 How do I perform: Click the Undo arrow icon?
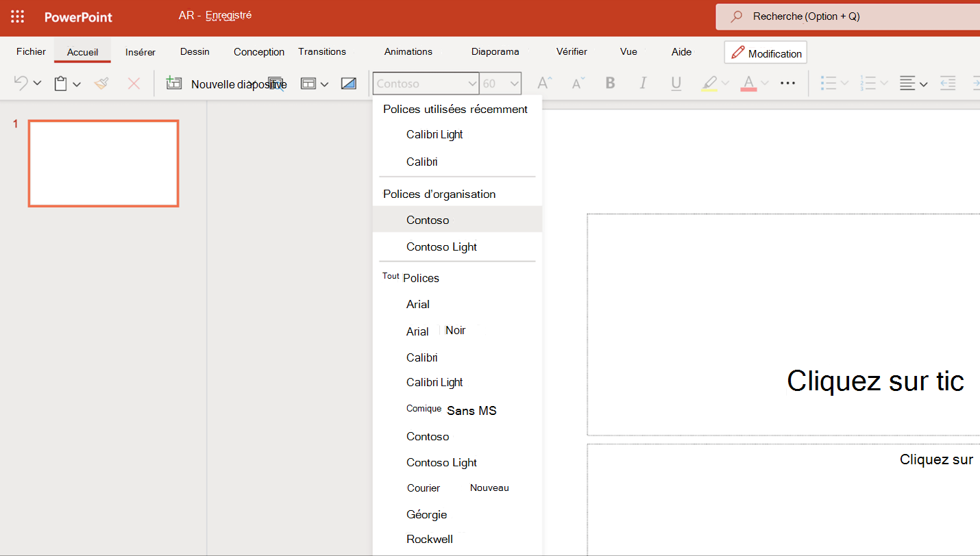click(x=21, y=84)
